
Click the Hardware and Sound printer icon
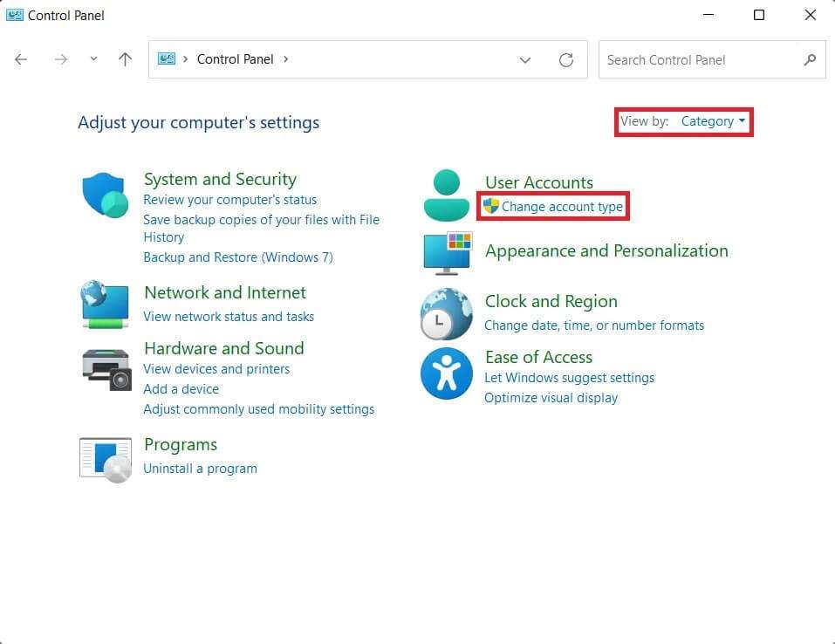click(106, 369)
